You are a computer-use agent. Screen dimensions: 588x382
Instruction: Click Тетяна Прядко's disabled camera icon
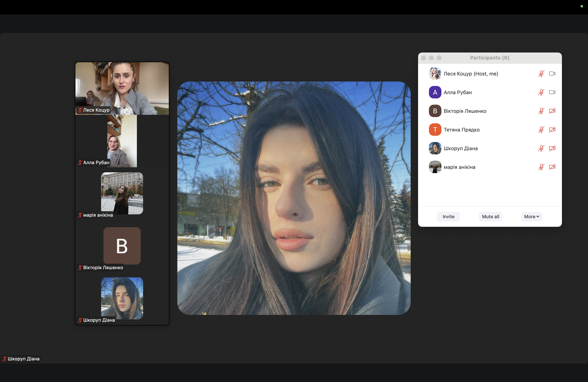coord(552,130)
